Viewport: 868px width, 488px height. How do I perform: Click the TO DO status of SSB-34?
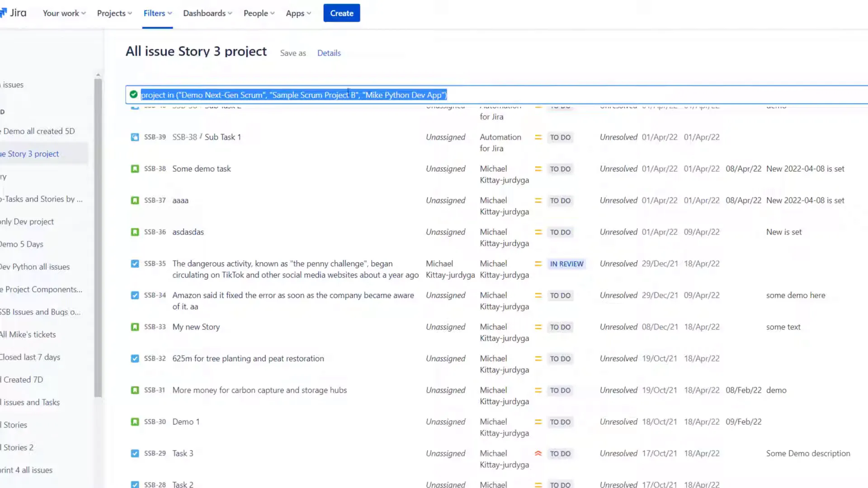point(560,296)
